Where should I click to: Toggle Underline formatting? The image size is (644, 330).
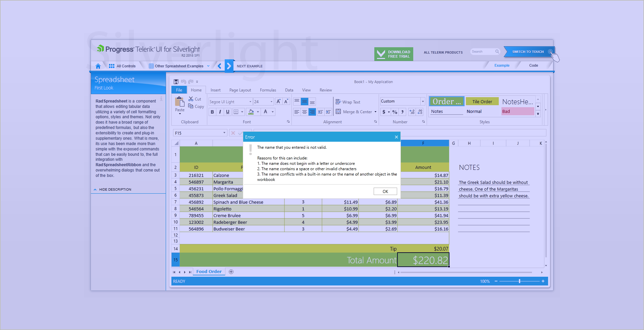pos(228,112)
